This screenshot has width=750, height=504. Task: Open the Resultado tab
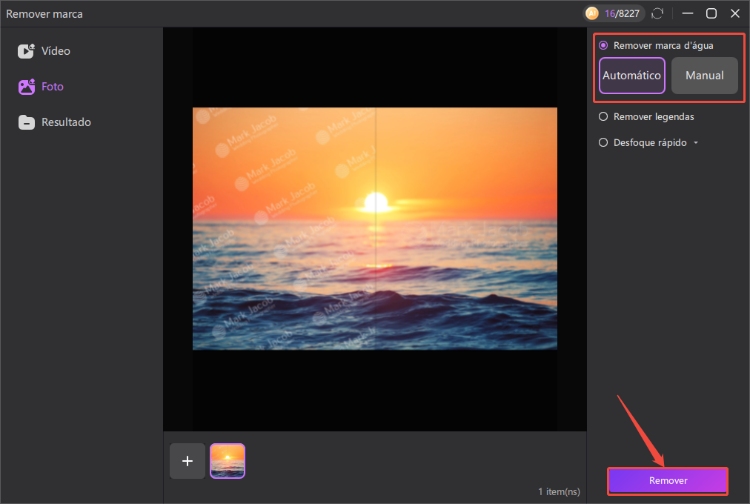(x=66, y=123)
